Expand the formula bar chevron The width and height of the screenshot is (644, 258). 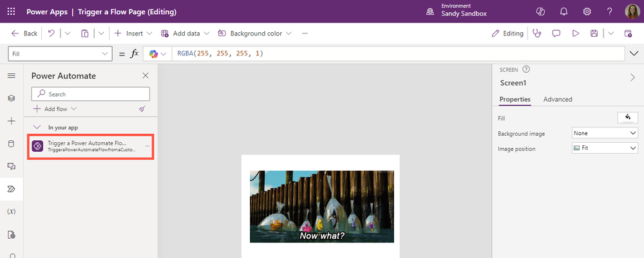(634, 54)
